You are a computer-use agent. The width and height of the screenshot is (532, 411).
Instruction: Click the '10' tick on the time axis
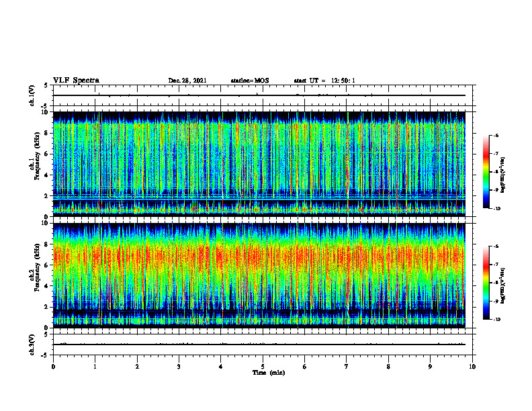click(472, 367)
